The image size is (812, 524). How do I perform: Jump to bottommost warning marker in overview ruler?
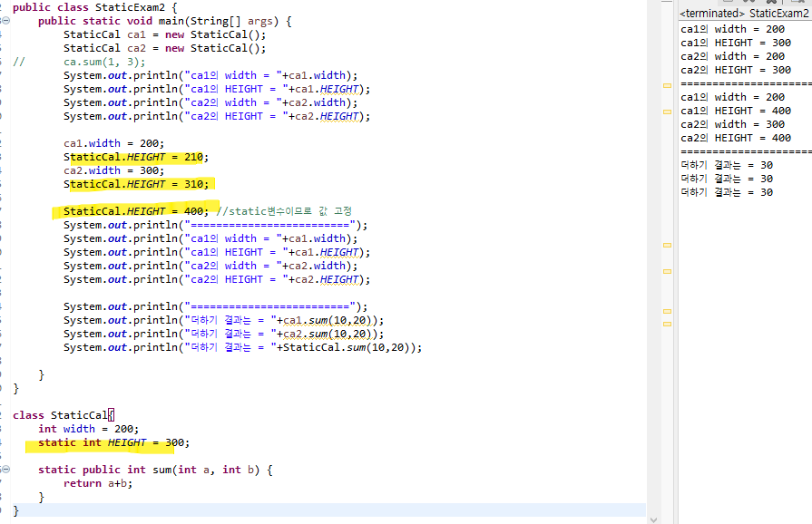[x=667, y=325]
